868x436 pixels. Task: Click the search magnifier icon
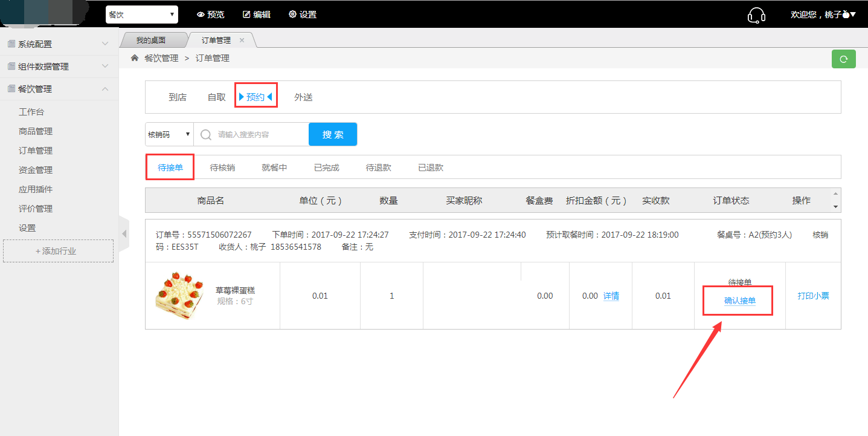[205, 134]
